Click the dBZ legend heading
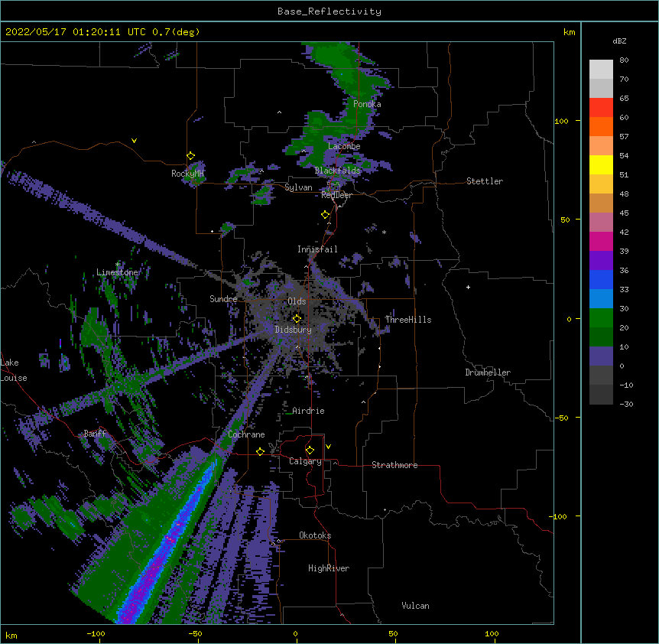The image size is (659, 644). click(x=619, y=41)
